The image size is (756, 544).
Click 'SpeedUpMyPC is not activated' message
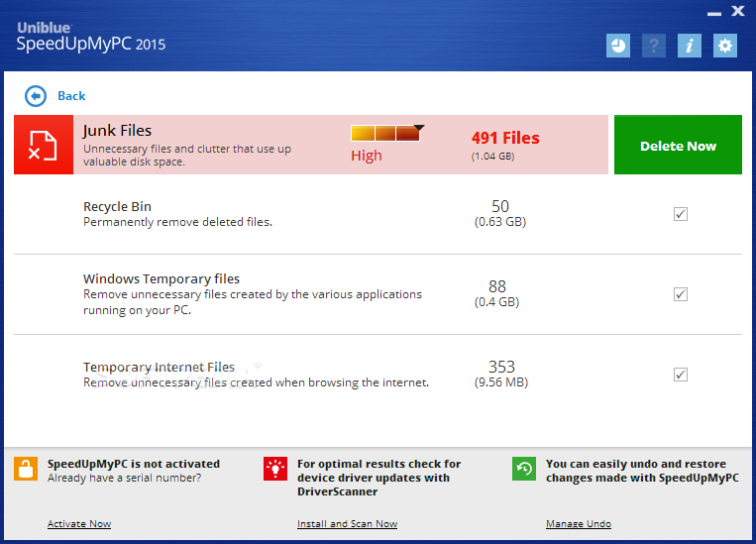click(134, 464)
